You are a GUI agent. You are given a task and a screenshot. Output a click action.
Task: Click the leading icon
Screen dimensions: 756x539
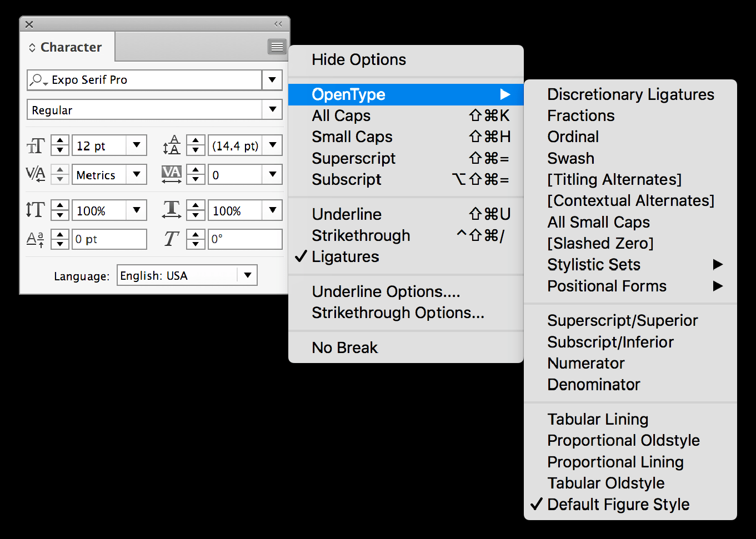click(171, 145)
